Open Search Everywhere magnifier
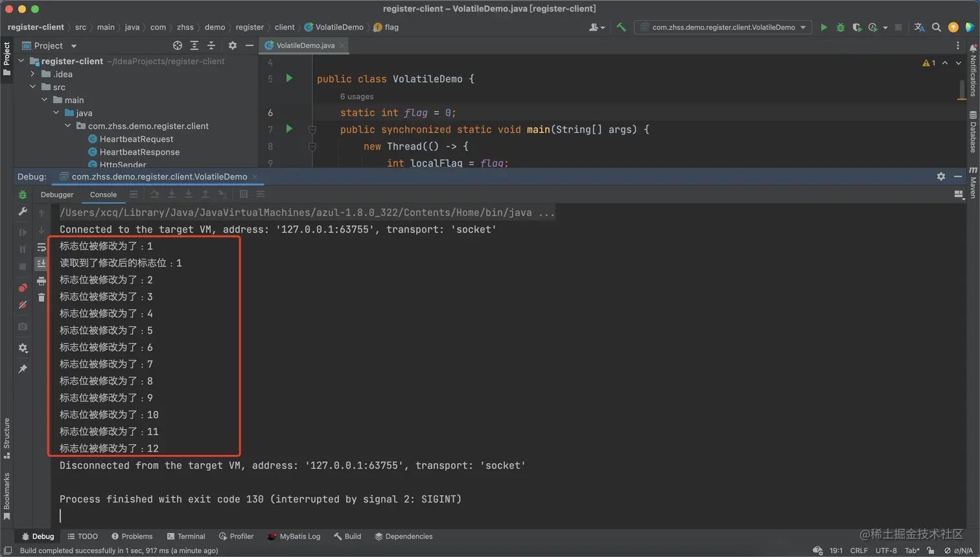 936,27
